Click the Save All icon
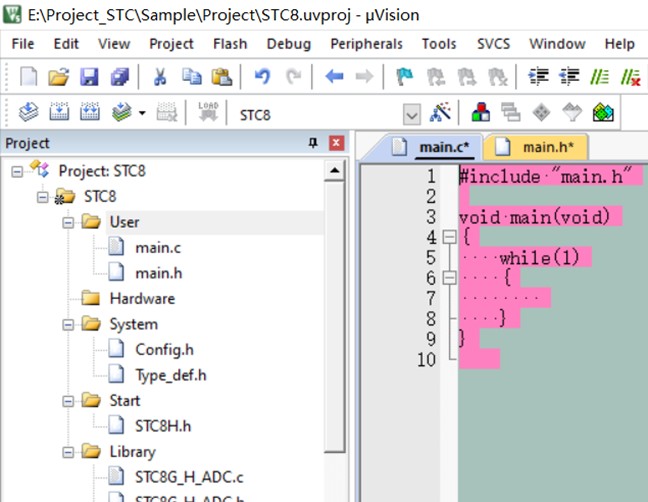This screenshot has height=502, width=648. pos(120,76)
